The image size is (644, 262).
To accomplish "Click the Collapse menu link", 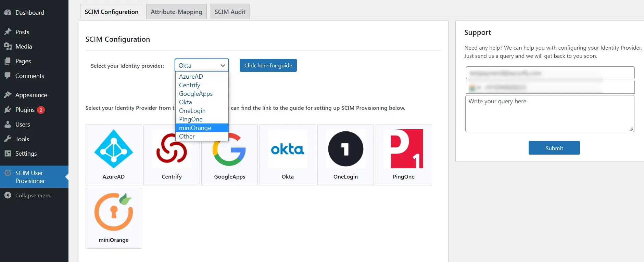I will click(34, 195).
